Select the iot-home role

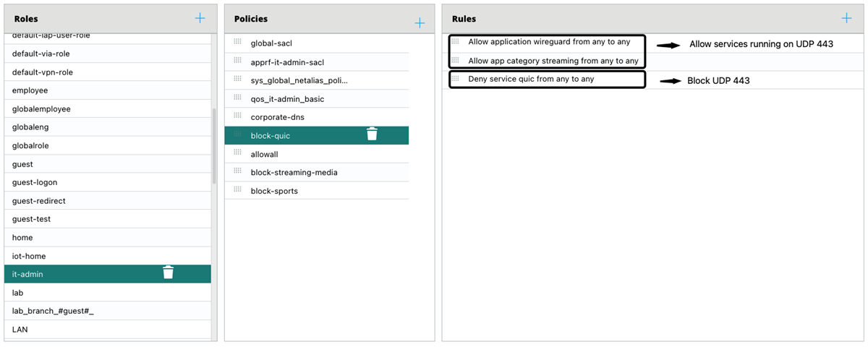29,256
